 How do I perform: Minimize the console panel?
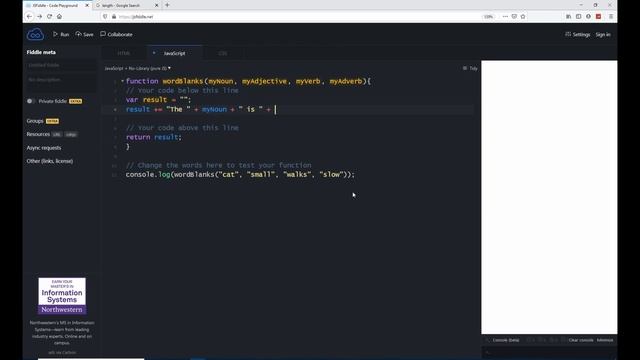605,340
